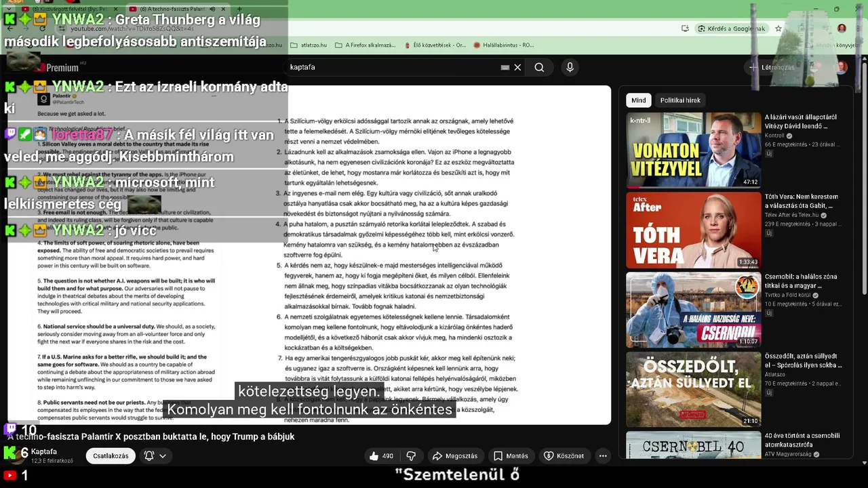Viewport: 868px width, 488px height.
Task: Open the 'Tóth Vera' After video thumbnail
Action: [x=693, y=230]
